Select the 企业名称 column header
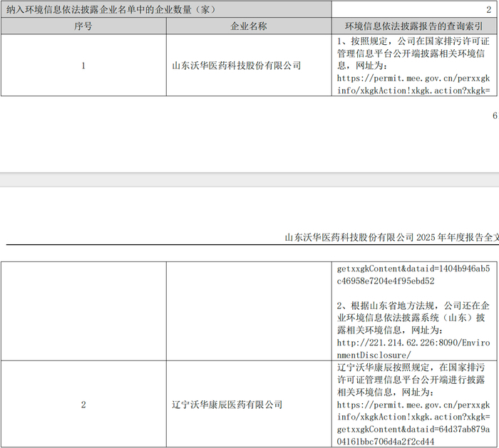 [x=249, y=26]
